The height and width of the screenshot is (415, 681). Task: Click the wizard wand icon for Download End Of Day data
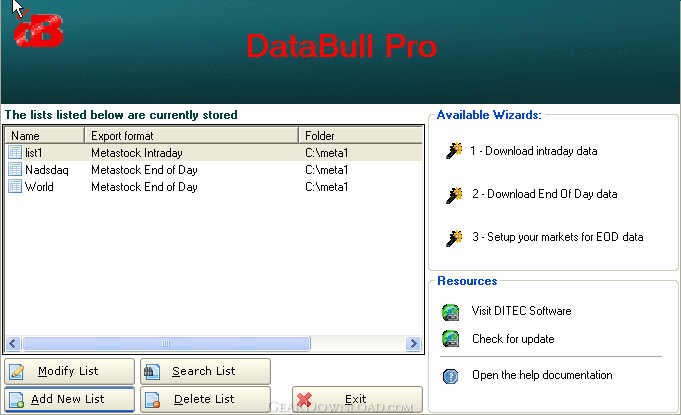click(454, 194)
